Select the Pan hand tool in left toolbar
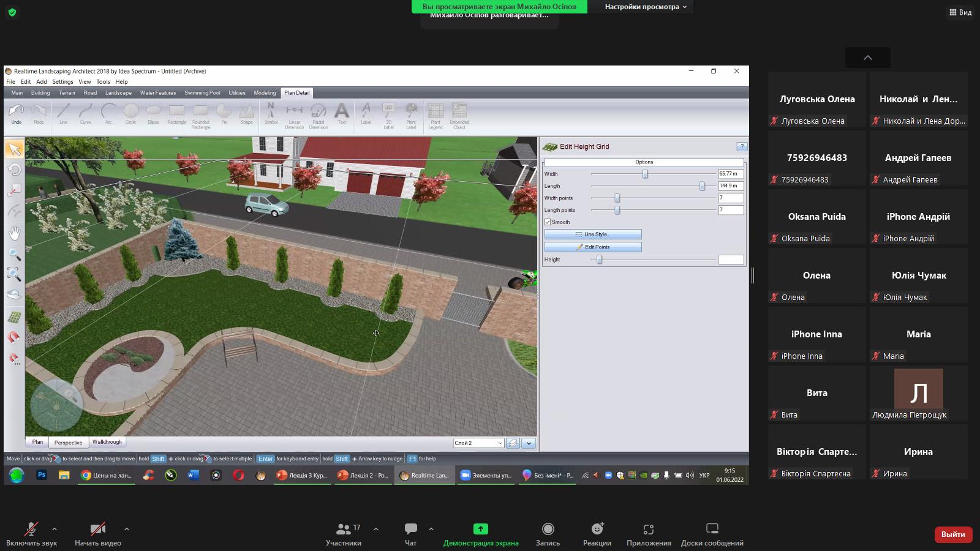This screenshot has width=980, height=551. 14,233
